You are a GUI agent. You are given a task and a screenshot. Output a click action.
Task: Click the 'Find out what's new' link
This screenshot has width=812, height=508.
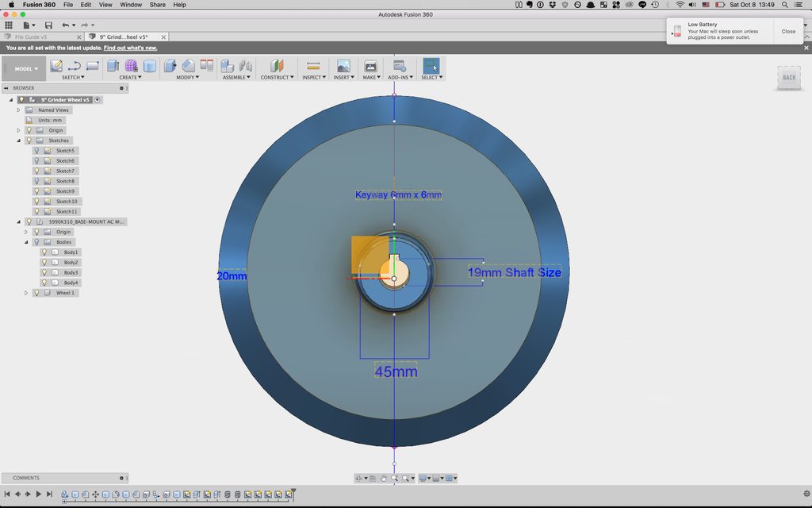click(130, 48)
